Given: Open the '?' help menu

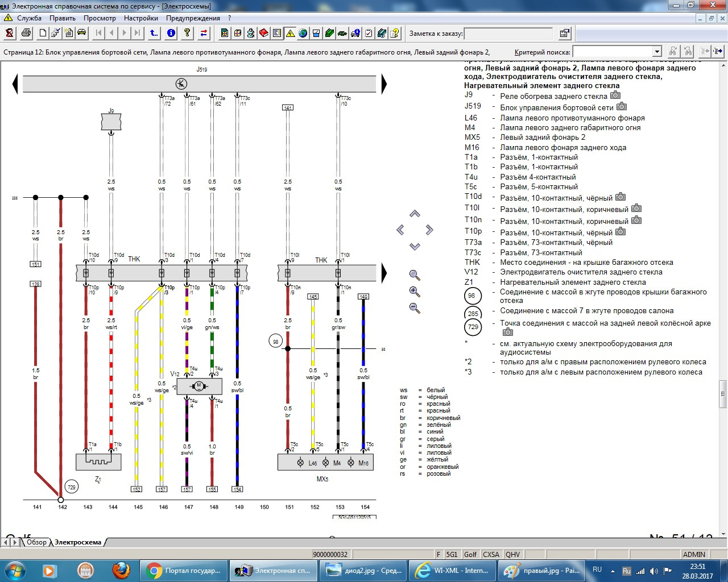Looking at the screenshot, I should click(x=229, y=18).
